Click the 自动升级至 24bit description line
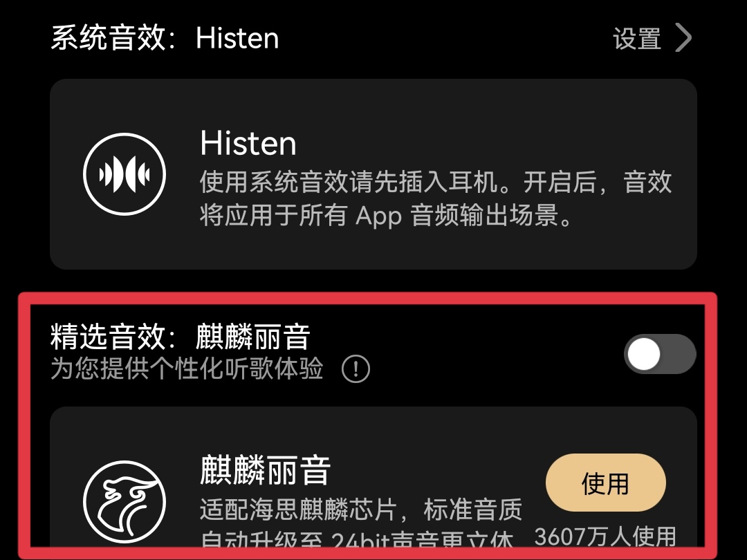 pyautogui.click(x=357, y=539)
